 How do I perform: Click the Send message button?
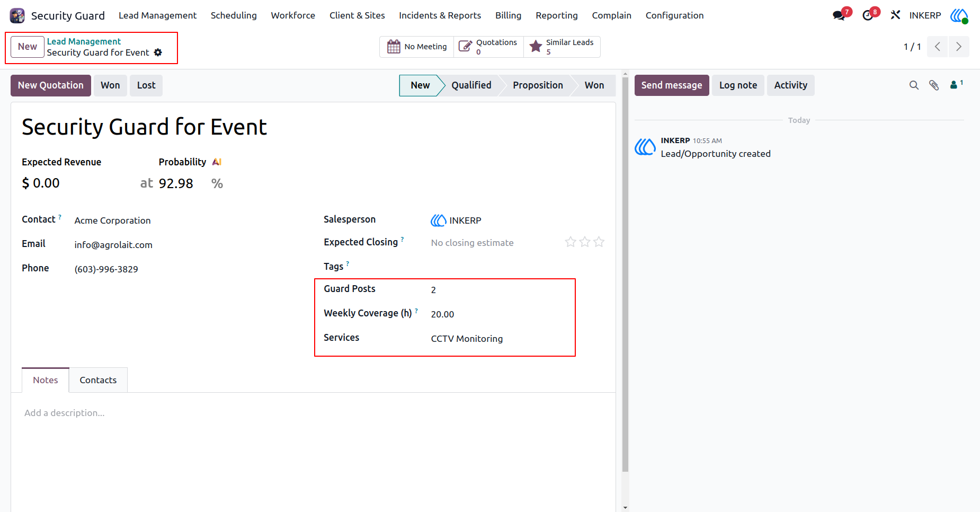[672, 85]
